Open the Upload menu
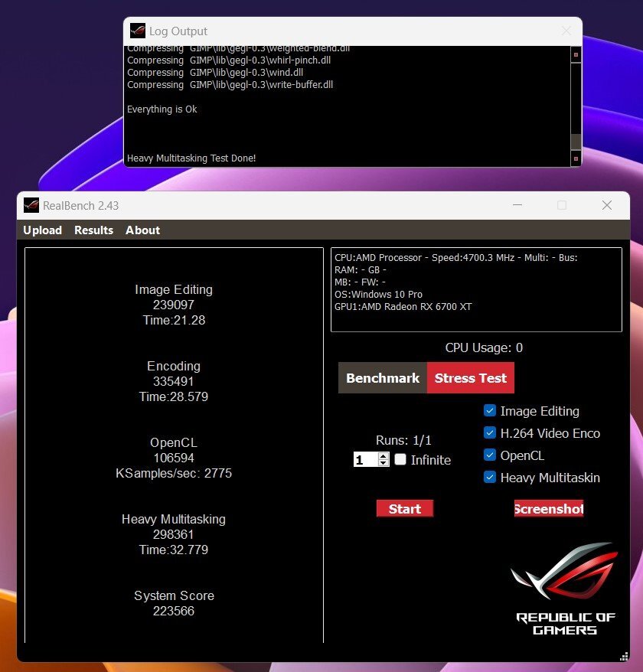This screenshot has width=643, height=672. 42,230
